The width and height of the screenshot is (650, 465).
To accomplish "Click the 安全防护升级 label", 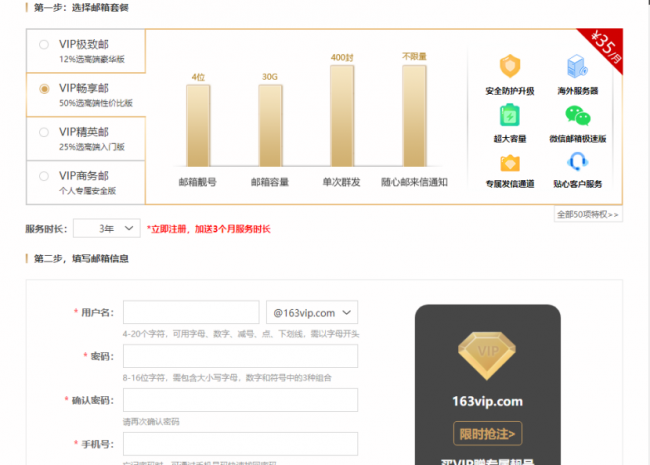I will (510, 91).
